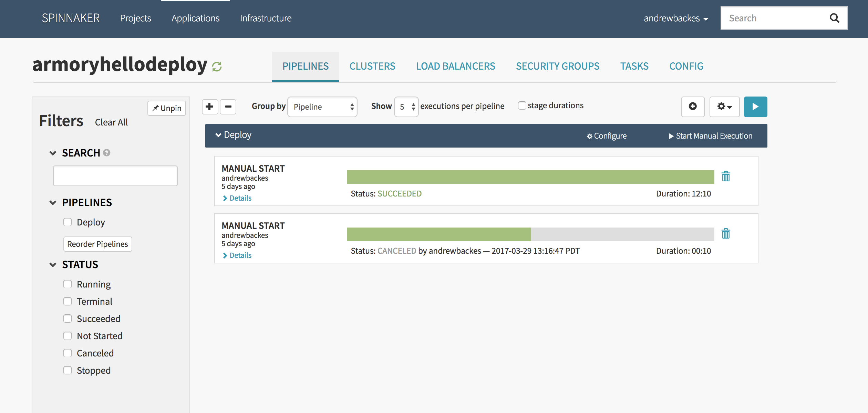The width and height of the screenshot is (868, 413).
Task: Click the create pipeline plus-circle icon
Action: pyautogui.click(x=693, y=107)
